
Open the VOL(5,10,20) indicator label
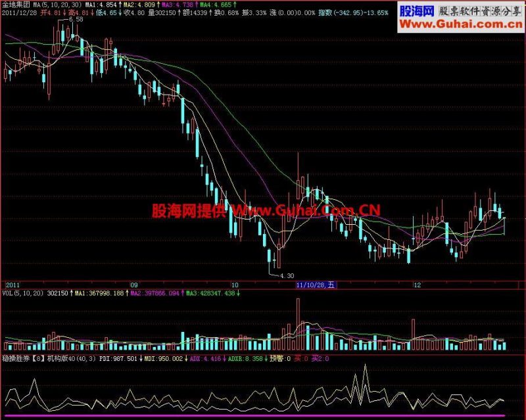click(x=23, y=293)
